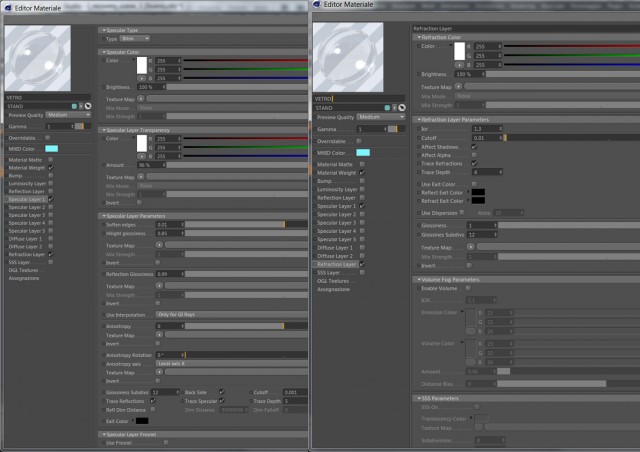
Task: Collapse Specular Layer Parameters section
Action: [x=104, y=216]
